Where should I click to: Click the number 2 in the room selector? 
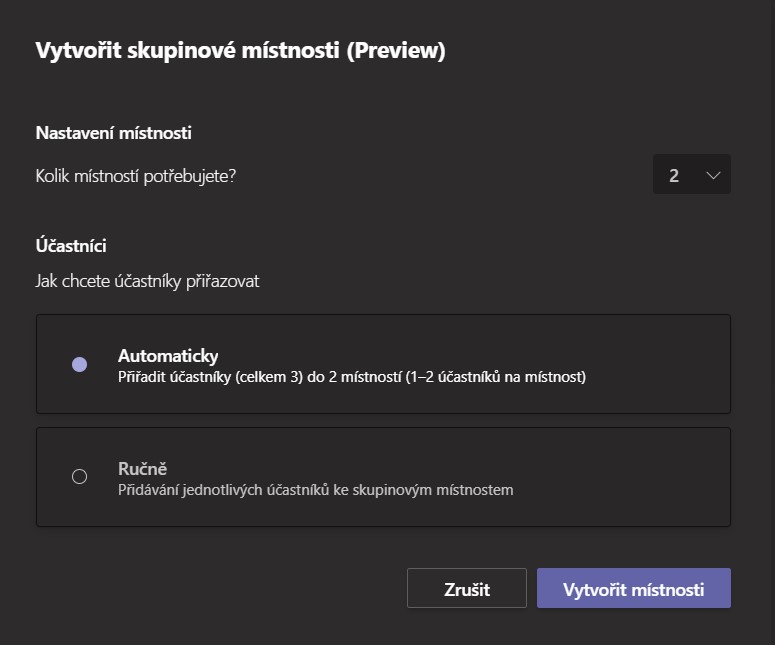[674, 175]
